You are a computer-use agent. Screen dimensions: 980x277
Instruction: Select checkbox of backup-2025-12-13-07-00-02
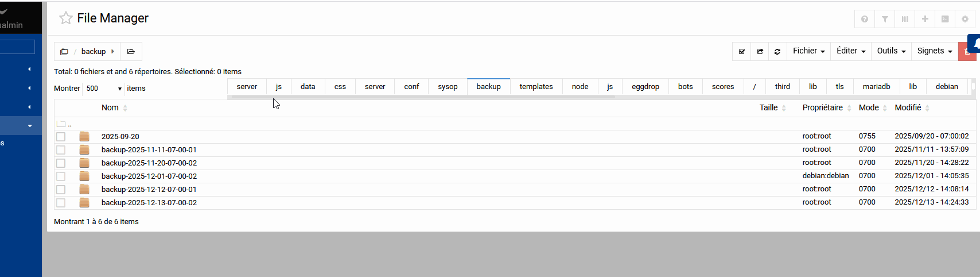tap(61, 203)
